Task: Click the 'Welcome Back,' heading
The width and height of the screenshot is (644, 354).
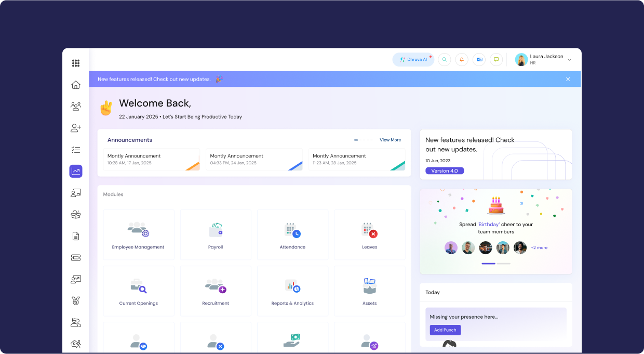Action: 155,103
